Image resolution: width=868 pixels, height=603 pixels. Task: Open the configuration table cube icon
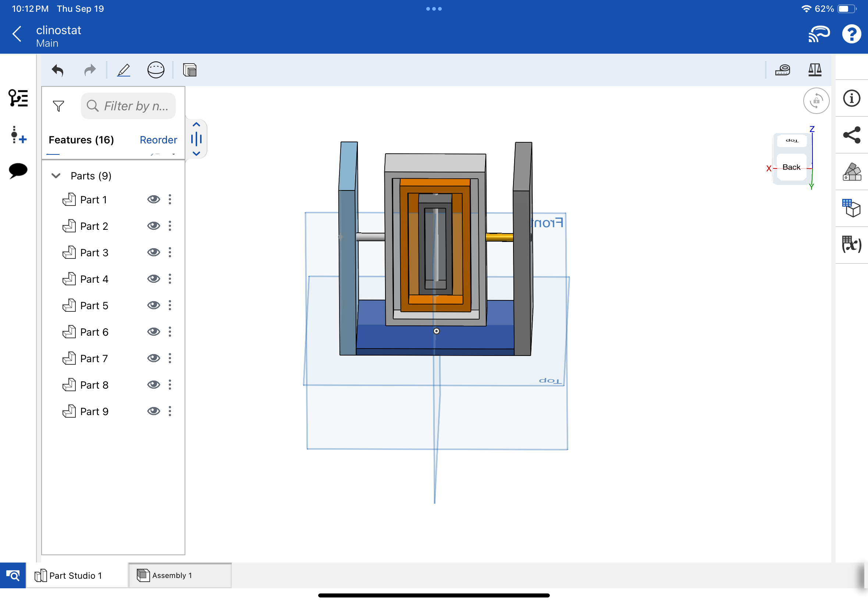point(851,208)
